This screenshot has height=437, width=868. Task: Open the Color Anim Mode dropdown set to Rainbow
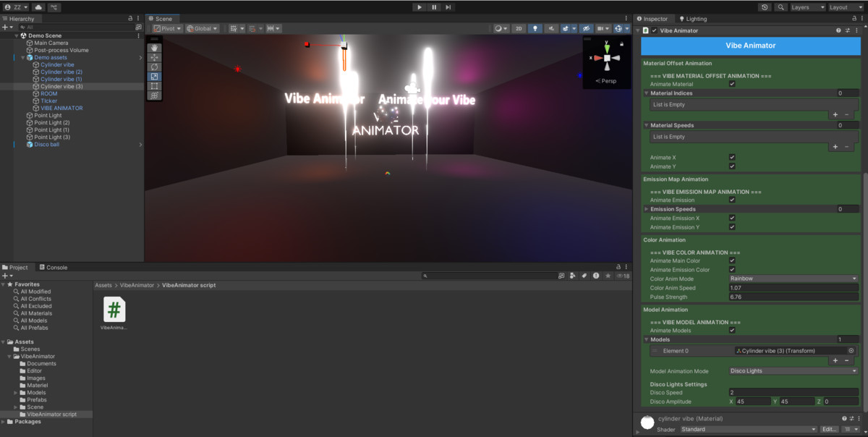tap(793, 278)
